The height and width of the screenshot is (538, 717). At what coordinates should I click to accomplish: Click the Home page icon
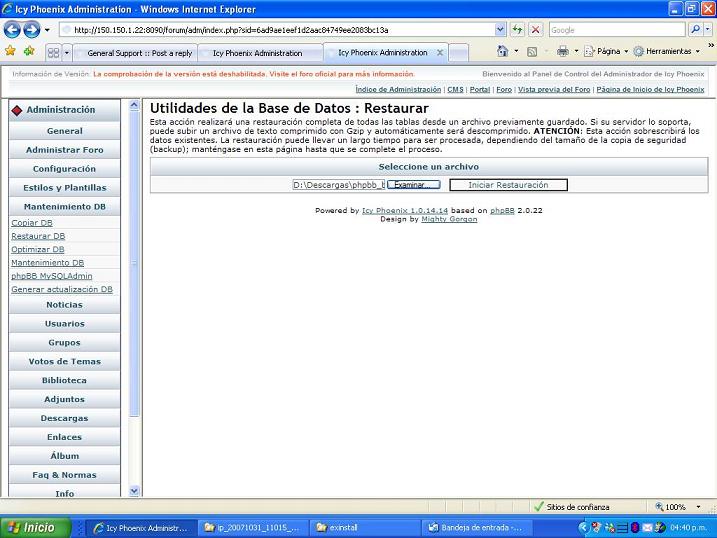click(502, 51)
